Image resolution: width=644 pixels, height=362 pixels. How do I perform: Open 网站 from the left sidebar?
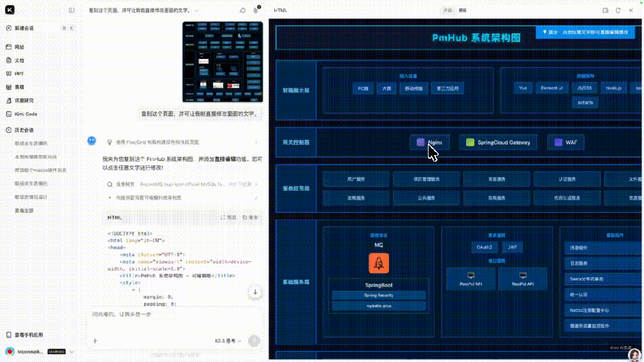[x=21, y=46]
